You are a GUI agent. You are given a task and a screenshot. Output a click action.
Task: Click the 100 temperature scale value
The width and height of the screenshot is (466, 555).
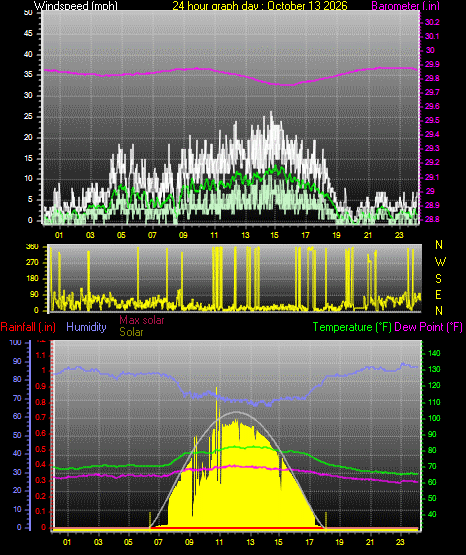click(x=434, y=418)
